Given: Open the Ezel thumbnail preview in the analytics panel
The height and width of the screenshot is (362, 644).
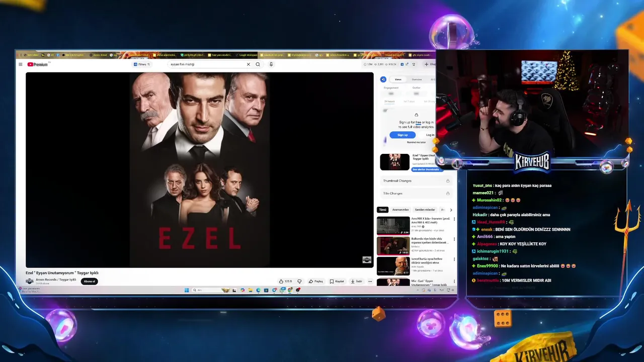Looking at the screenshot, I should pyautogui.click(x=394, y=162).
